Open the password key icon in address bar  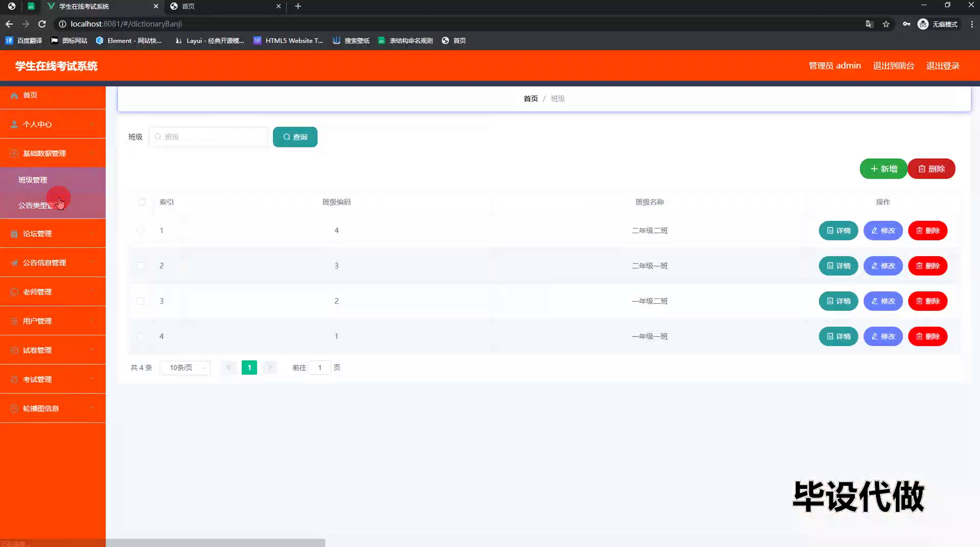[906, 24]
